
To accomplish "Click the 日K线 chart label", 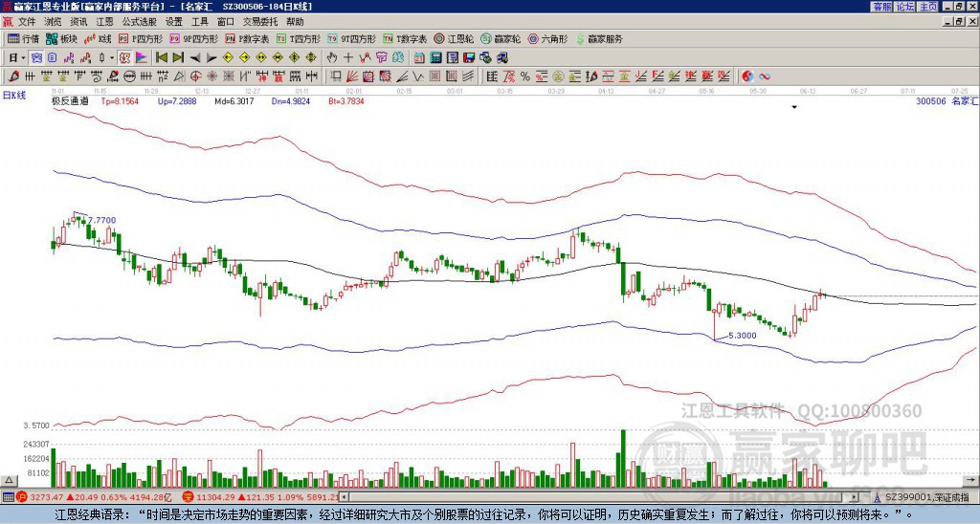I will (x=15, y=96).
